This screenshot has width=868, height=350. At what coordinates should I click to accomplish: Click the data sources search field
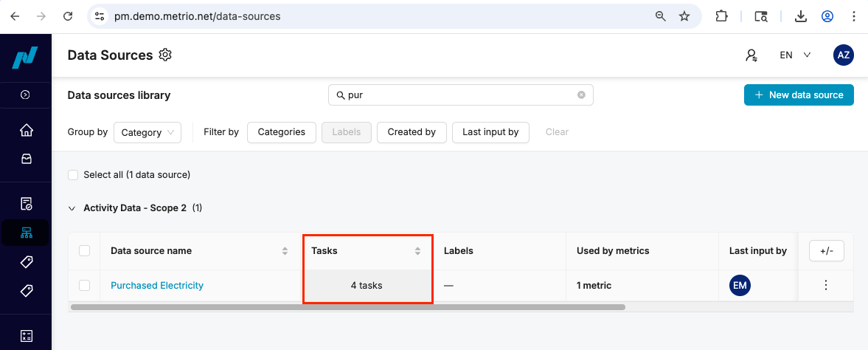coord(461,95)
